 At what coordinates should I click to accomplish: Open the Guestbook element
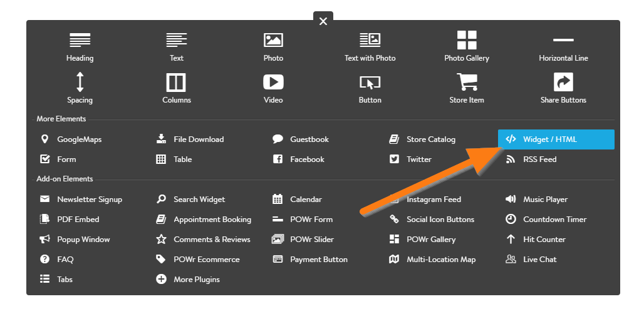309,139
